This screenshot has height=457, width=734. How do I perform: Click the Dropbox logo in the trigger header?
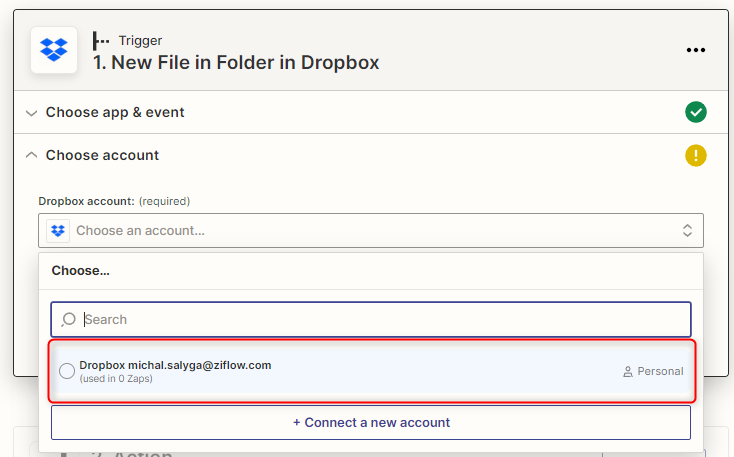click(54, 50)
